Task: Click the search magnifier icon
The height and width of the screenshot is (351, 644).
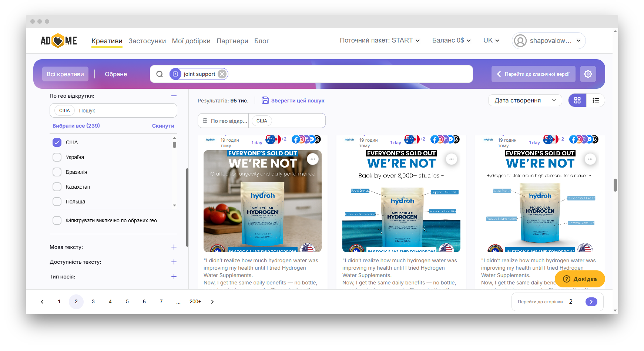Action: point(160,74)
